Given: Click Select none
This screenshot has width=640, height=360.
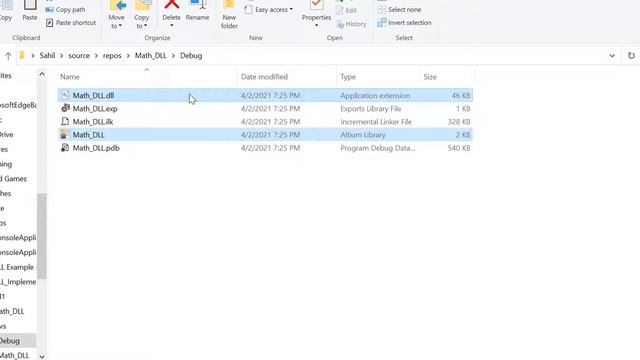Looking at the screenshot, I should [x=400, y=9].
